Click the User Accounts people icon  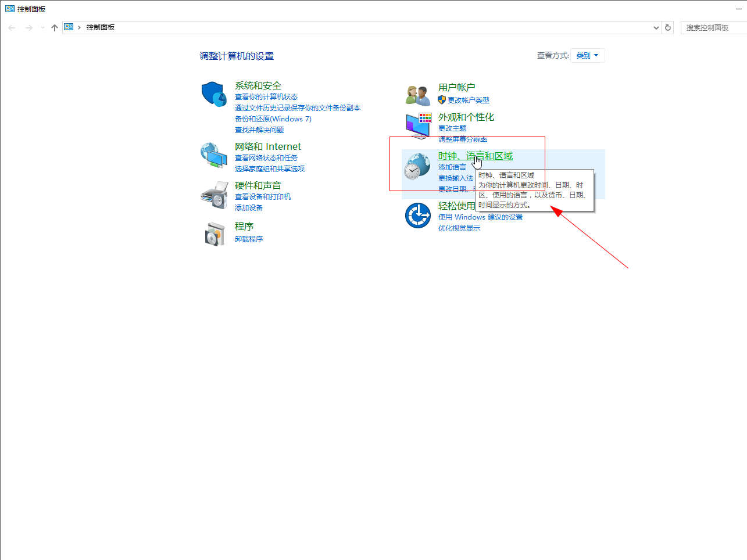(x=417, y=95)
